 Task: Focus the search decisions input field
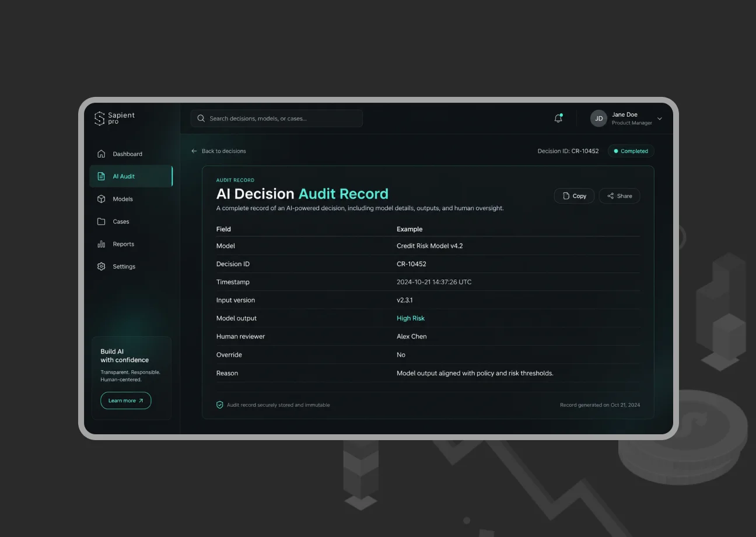[x=276, y=118]
